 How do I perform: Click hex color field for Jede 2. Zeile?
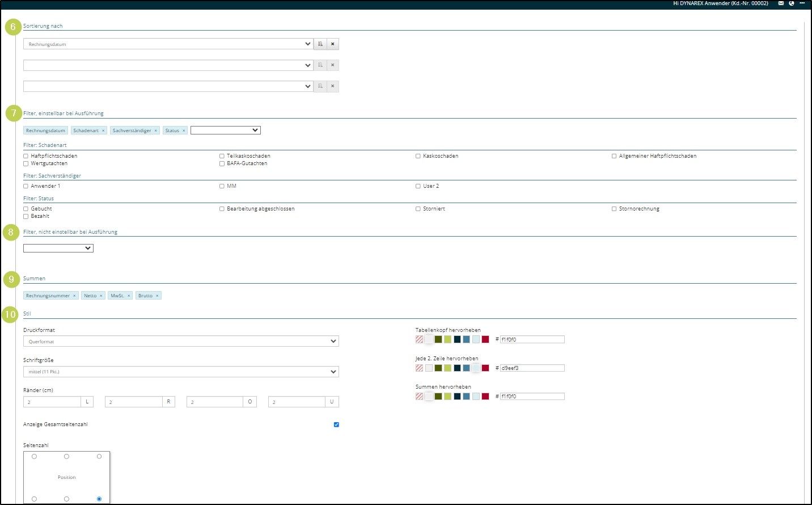click(532, 368)
